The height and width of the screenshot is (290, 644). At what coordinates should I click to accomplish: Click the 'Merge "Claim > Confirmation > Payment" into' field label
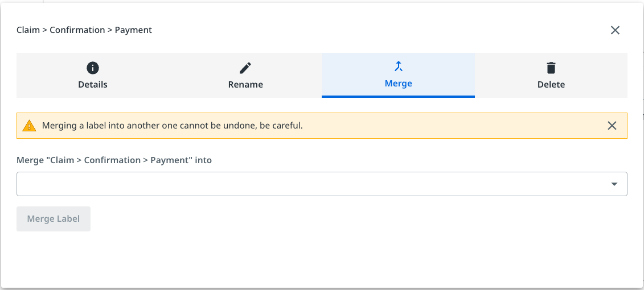coord(114,160)
